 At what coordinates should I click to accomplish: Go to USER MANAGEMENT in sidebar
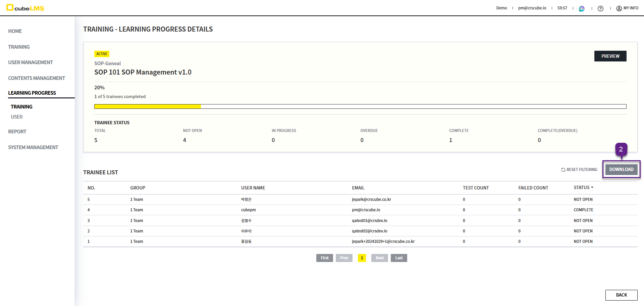pos(31,62)
